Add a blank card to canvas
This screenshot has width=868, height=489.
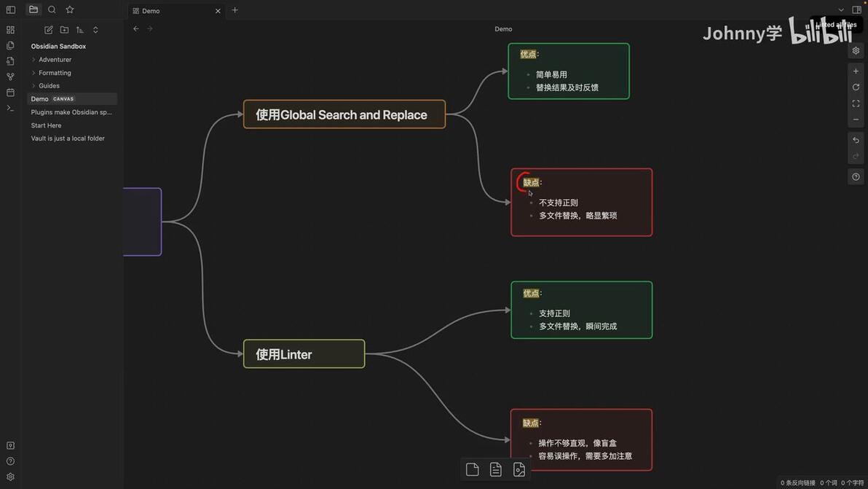coord(472,469)
